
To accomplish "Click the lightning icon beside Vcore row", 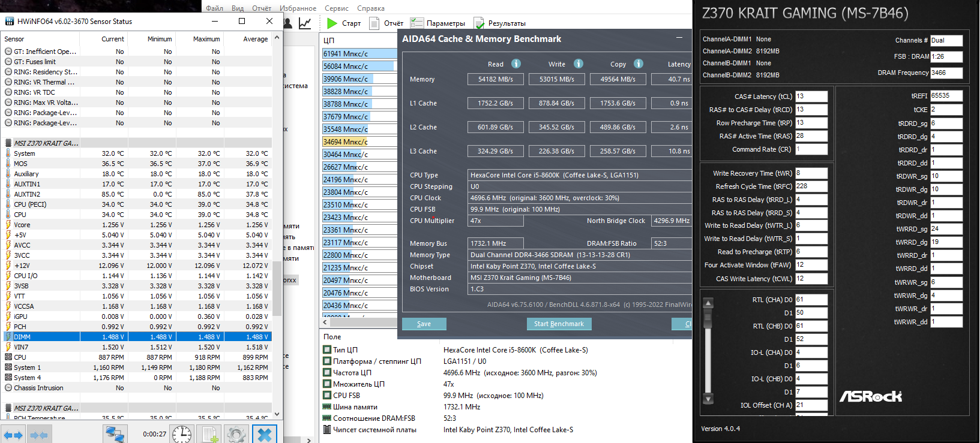I will [8, 225].
